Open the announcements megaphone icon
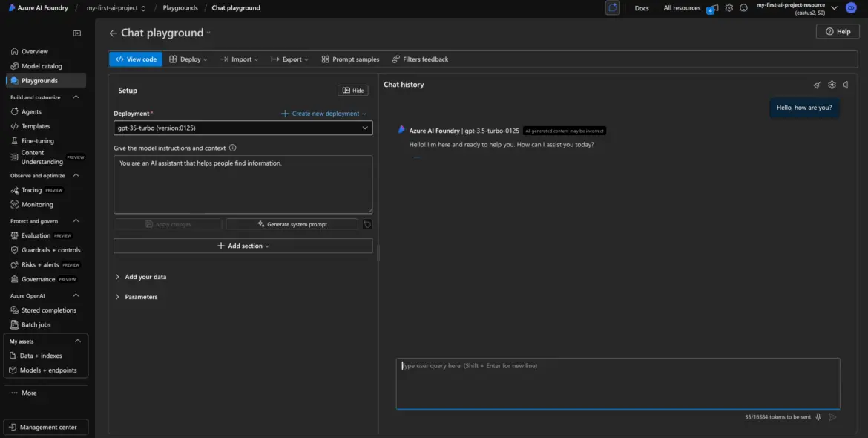 [711, 8]
